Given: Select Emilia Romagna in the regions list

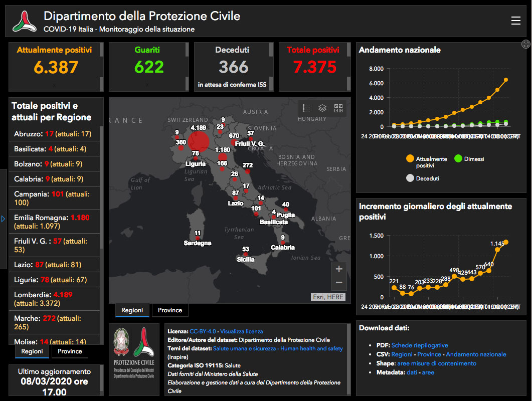Looking at the screenshot, I should [x=50, y=222].
